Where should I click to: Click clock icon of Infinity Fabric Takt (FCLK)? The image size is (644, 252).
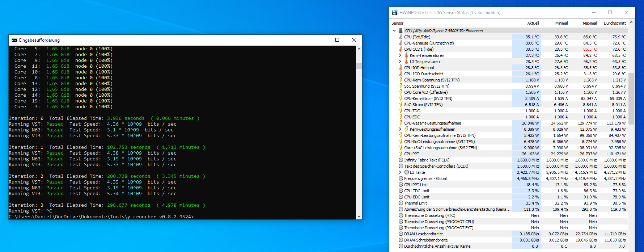click(x=401, y=160)
